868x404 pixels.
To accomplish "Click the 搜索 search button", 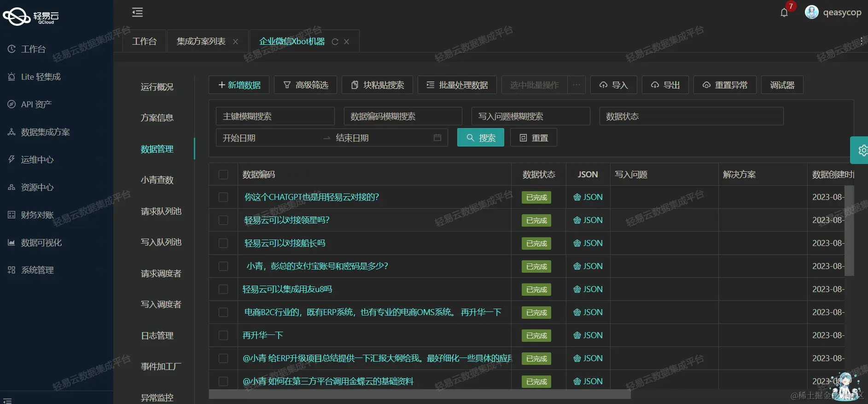I will 481,138.
